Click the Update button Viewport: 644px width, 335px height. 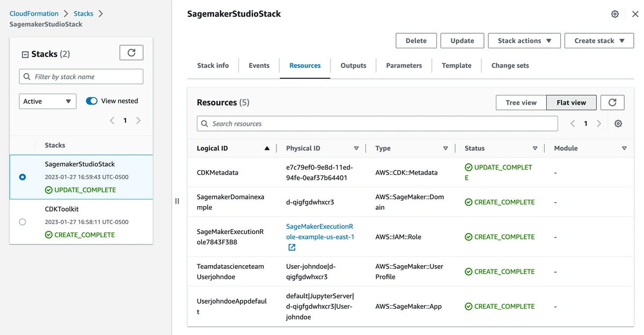click(x=462, y=41)
